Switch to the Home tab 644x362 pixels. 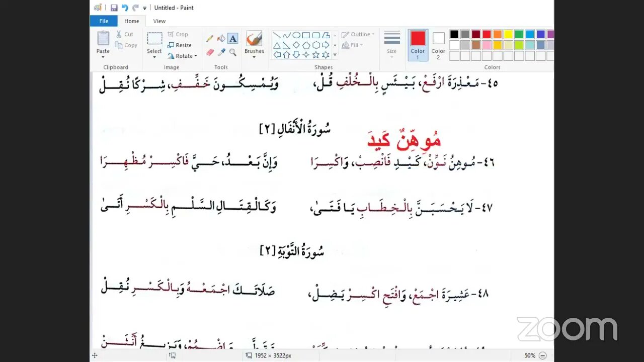pyautogui.click(x=132, y=21)
